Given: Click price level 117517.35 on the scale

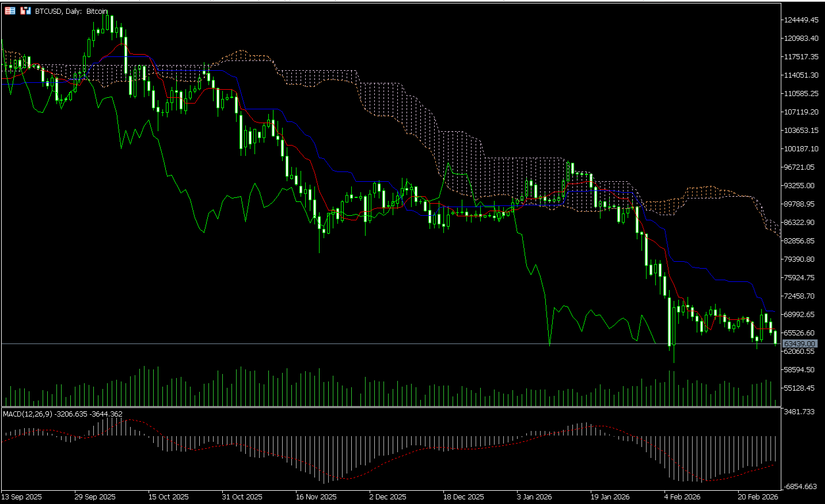Looking at the screenshot, I should [801, 57].
